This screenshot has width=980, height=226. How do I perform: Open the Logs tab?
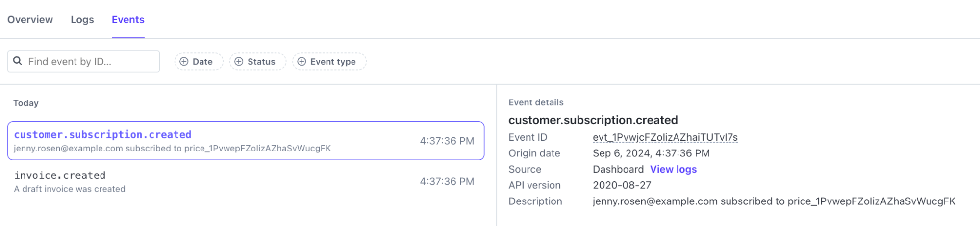[x=82, y=20]
